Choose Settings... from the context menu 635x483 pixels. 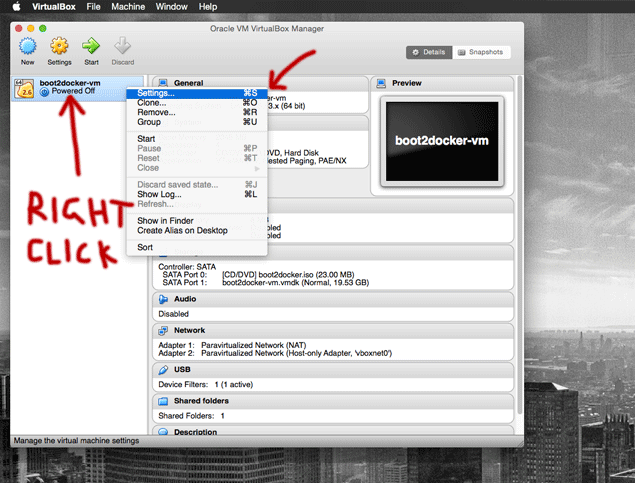[197, 93]
